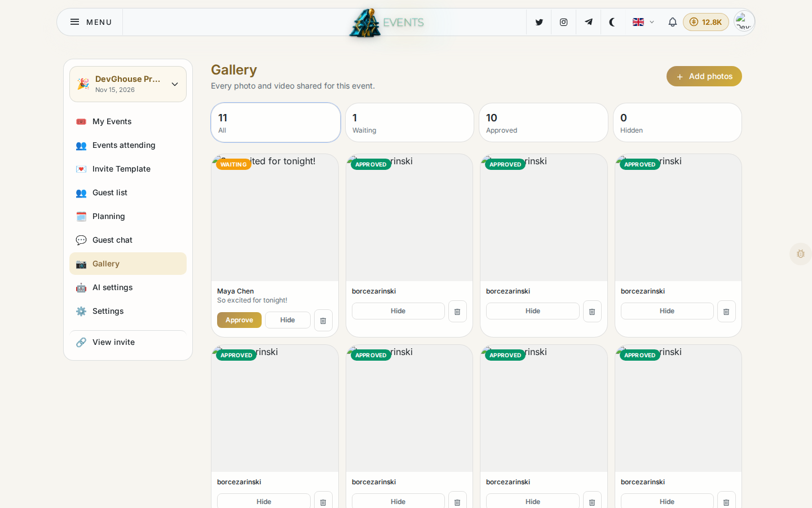Open the bug report icon at right edge
The image size is (812, 508).
(801, 254)
